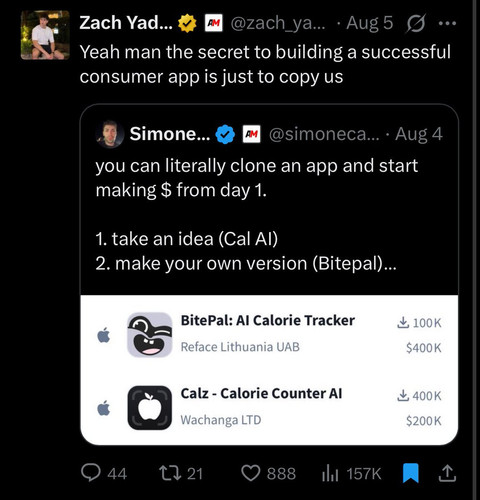This screenshot has height=500, width=480.
Task: Open the @simoneca... handle link
Action: click(x=324, y=134)
